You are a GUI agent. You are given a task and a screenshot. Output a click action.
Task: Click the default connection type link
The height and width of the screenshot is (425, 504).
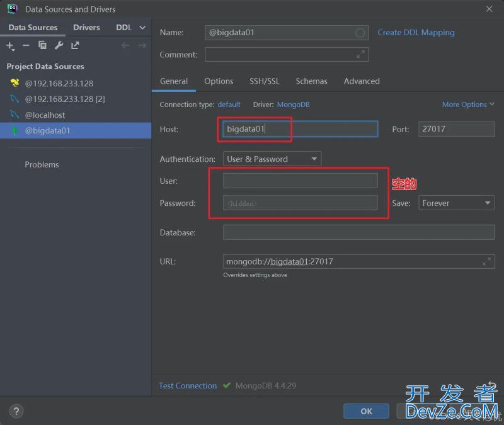[x=229, y=105]
